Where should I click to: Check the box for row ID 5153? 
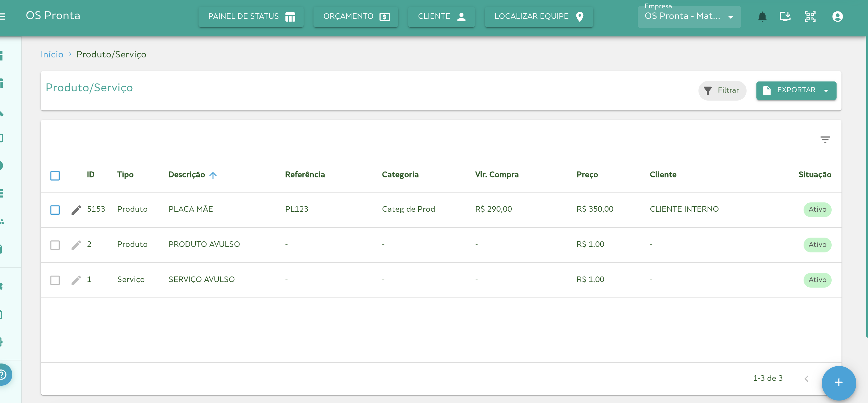pos(55,210)
